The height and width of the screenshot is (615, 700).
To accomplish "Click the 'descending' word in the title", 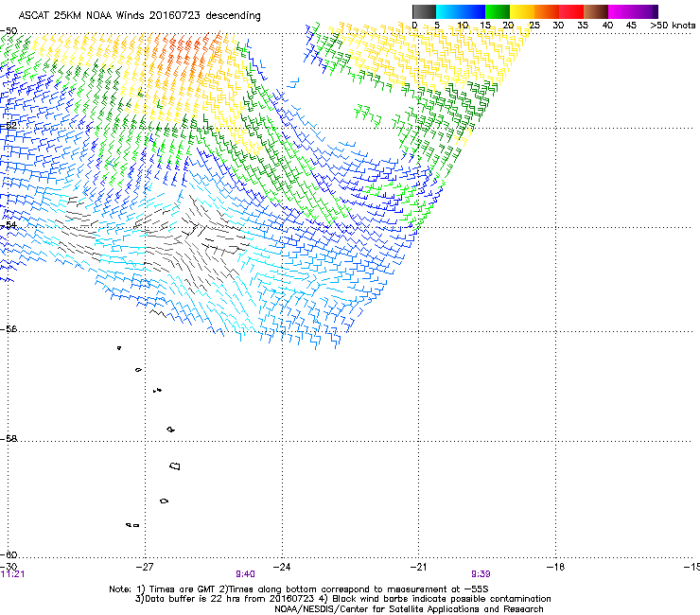I will click(x=233, y=15).
